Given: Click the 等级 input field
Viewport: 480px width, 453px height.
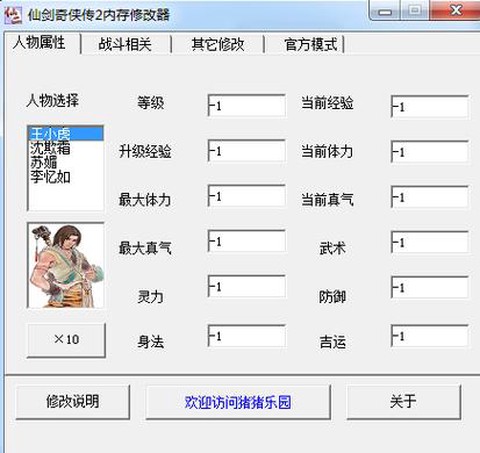Looking at the screenshot, I should tap(246, 105).
